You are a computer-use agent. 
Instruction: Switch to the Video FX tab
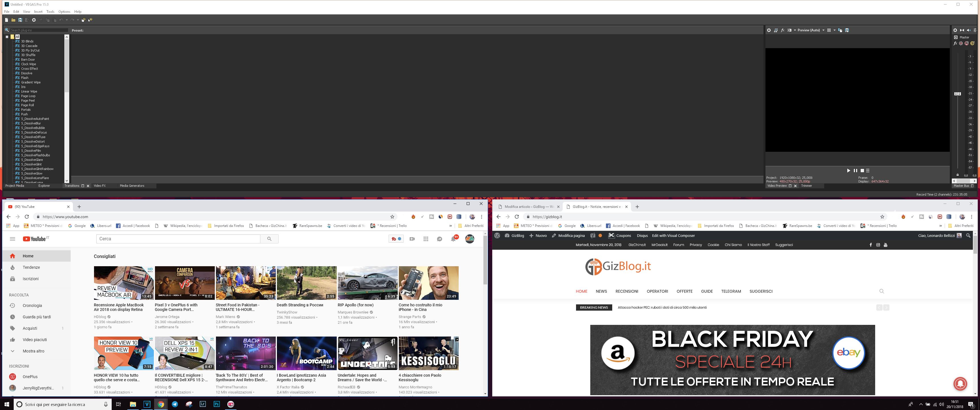[x=100, y=186]
